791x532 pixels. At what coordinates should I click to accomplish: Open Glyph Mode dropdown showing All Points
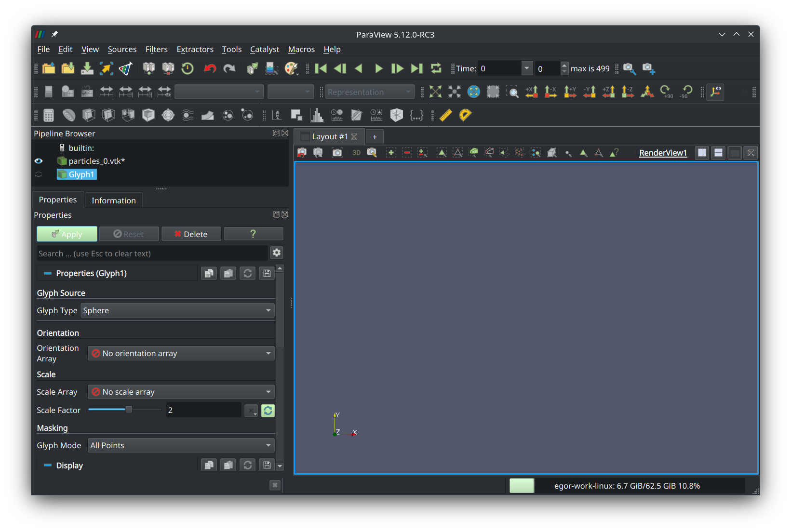tap(181, 445)
